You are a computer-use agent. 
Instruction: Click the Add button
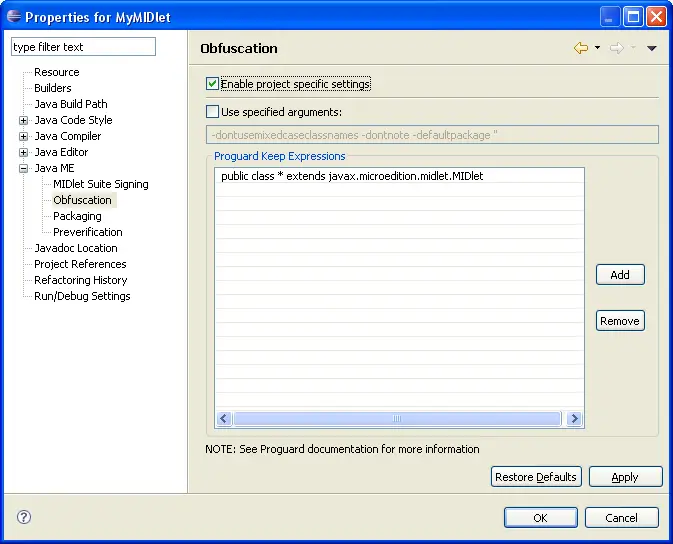point(620,275)
